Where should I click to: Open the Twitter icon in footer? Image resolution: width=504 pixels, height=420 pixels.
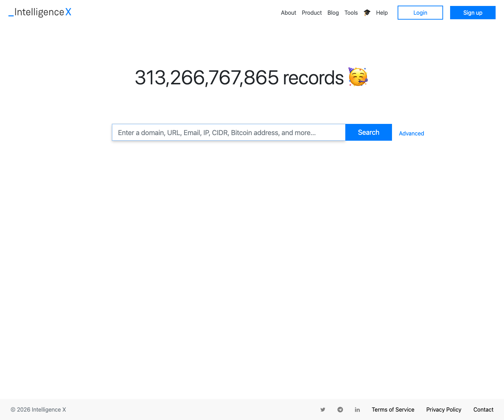point(323,409)
